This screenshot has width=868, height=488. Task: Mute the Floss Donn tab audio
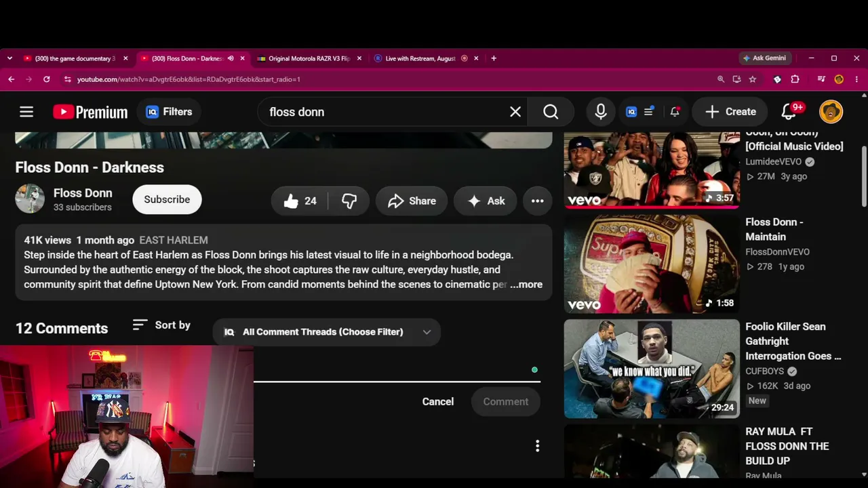pos(231,58)
